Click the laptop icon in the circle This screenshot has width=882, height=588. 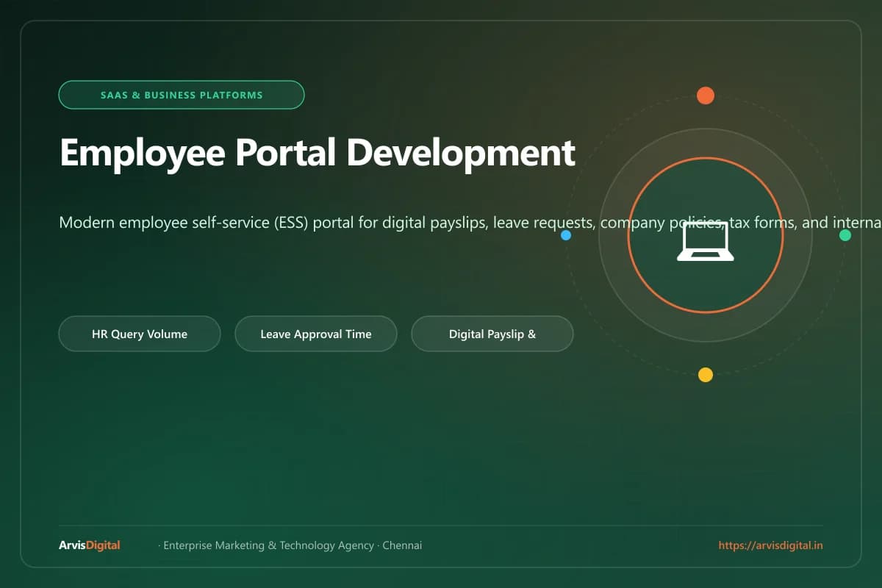[706, 241]
